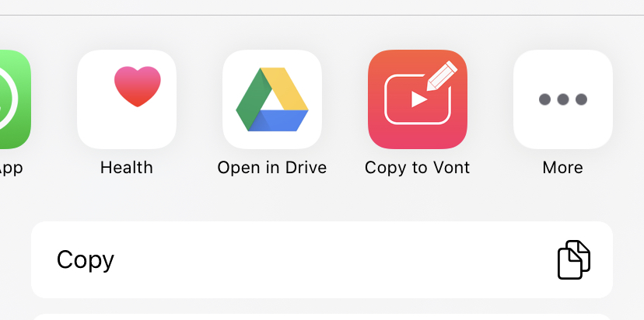Tap the cut-off "App" label text
This screenshot has height=320, width=644.
click(x=11, y=168)
